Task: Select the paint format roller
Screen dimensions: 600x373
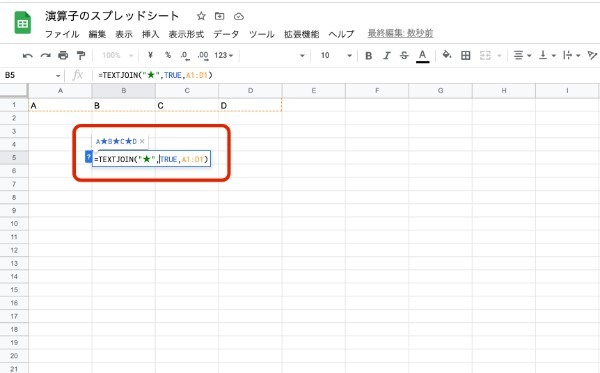Action: pos(81,55)
